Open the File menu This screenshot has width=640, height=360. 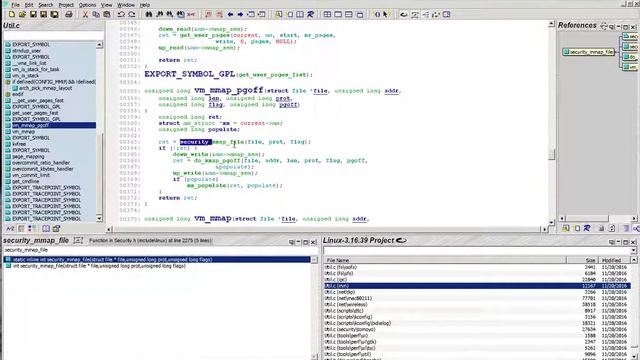(x=15, y=5)
